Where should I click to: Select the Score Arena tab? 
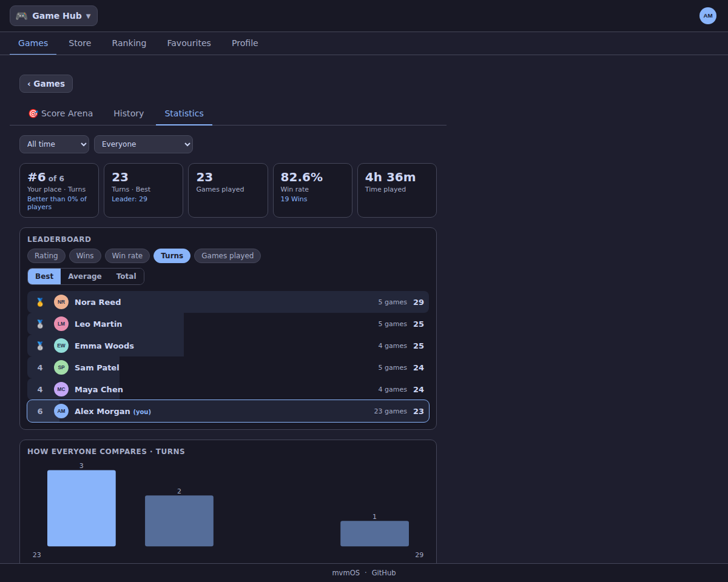[61, 113]
